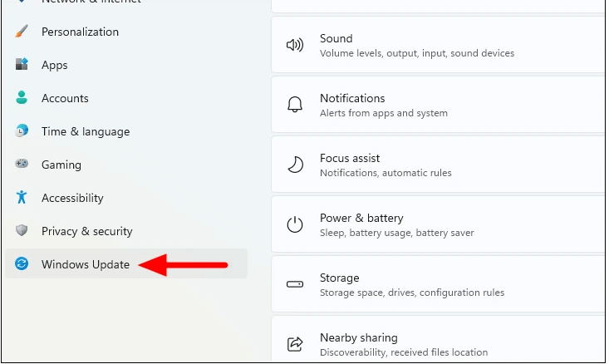Viewport: 609px width, 364px height.
Task: Go to Privacy & security settings
Action: click(x=87, y=231)
